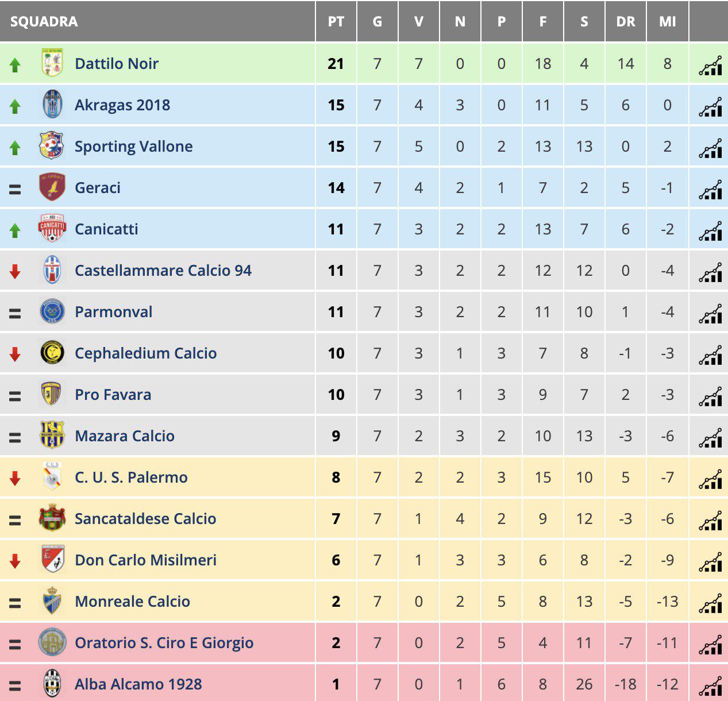Screen dimensions: 728x701
Task: Click Cephaledium Calcio yellow crest
Action: (52, 353)
